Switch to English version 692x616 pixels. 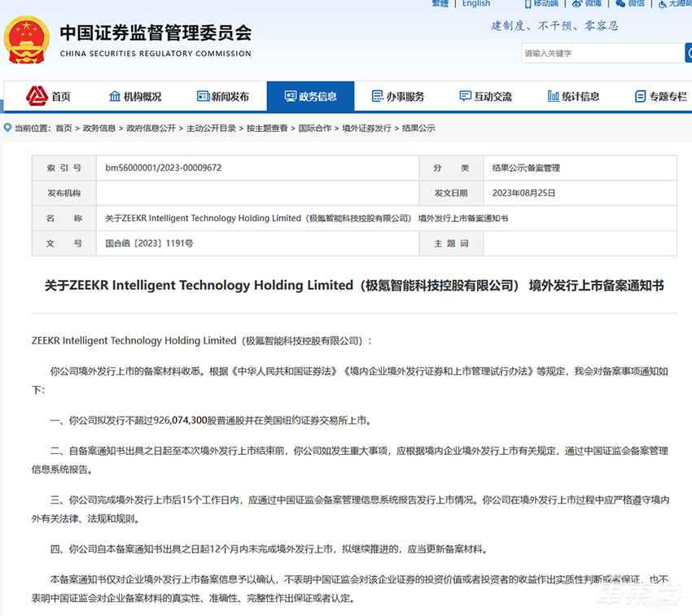pos(476,3)
